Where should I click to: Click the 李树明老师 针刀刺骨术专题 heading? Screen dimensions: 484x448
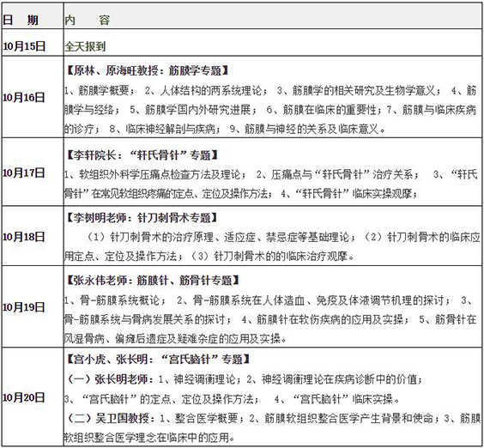pos(142,218)
